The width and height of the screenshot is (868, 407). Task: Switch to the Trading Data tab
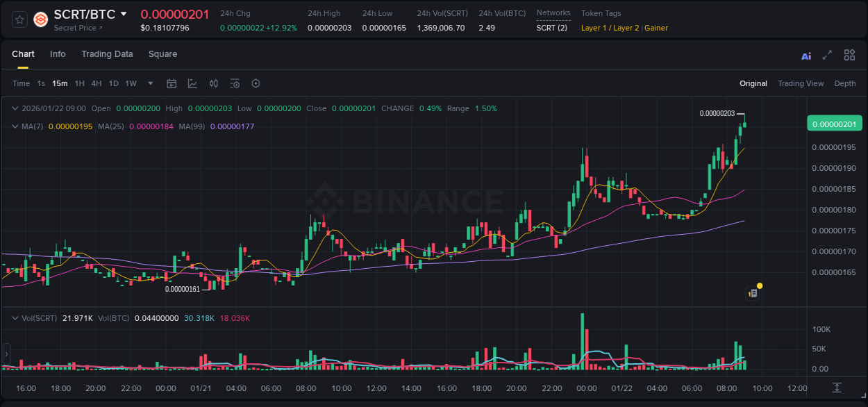[107, 54]
